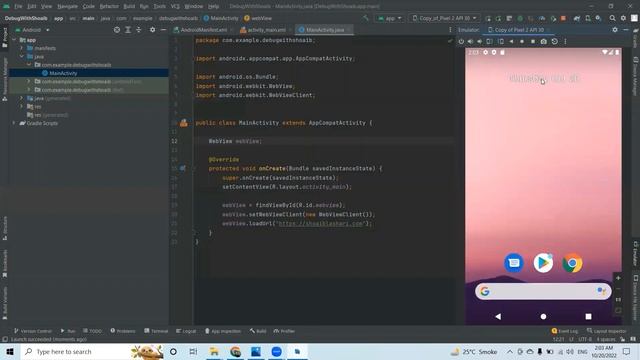The height and width of the screenshot is (360, 640).
Task: Collapse all in Project panel
Action: point(138,30)
